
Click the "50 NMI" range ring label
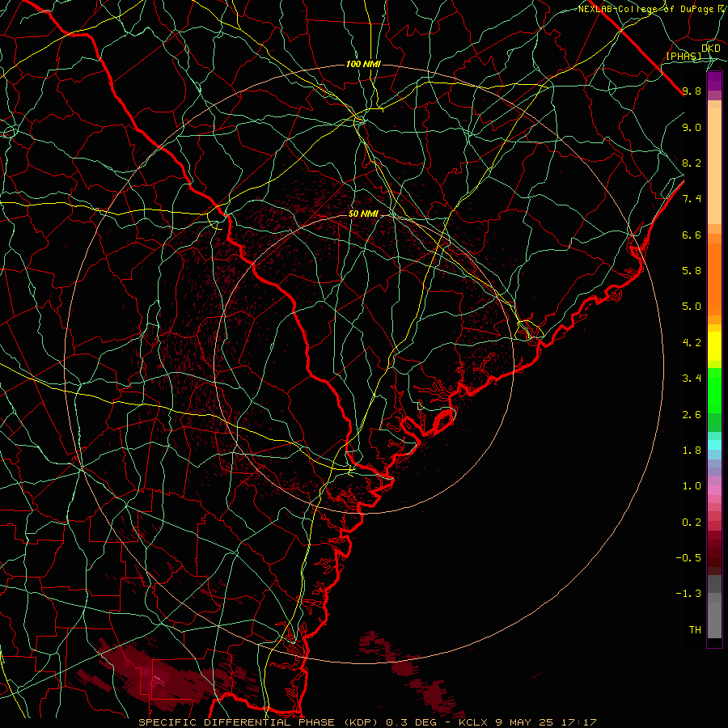tap(363, 214)
